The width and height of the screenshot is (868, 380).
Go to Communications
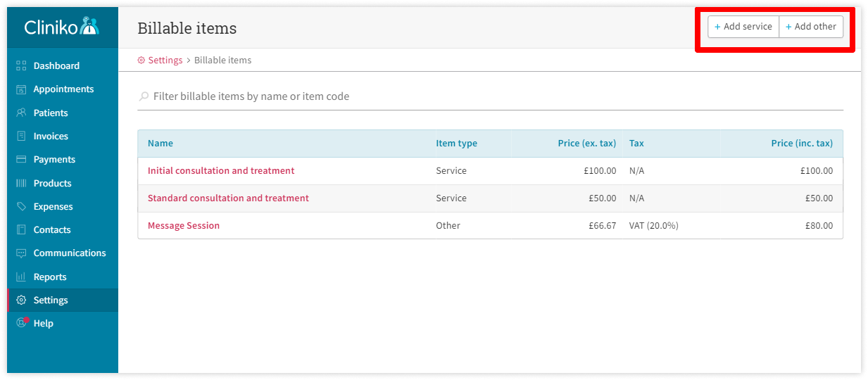[x=70, y=253]
